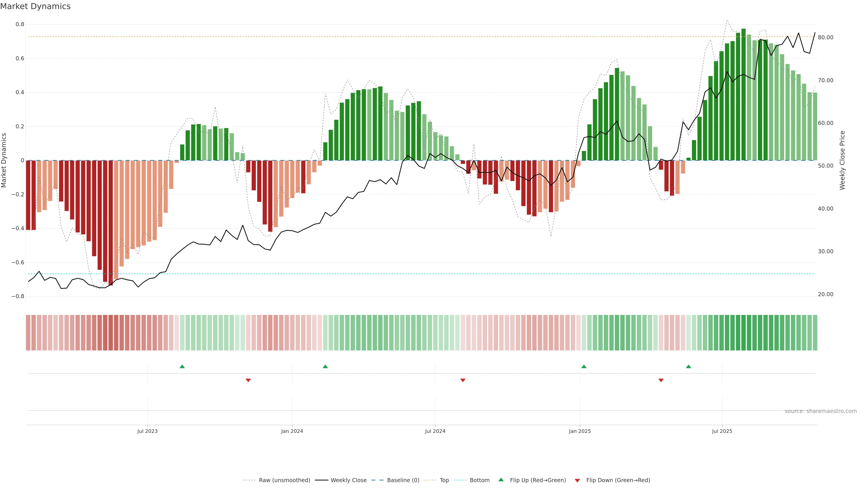This screenshot has height=488, width=868.
Task: Click the Market Dynamics chart title
Action: click(35, 6)
